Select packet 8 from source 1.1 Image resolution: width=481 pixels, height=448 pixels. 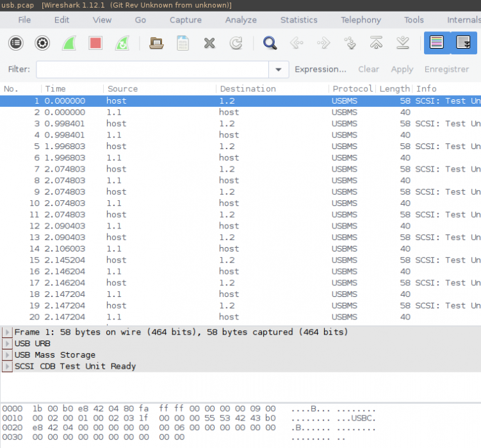coord(241,180)
